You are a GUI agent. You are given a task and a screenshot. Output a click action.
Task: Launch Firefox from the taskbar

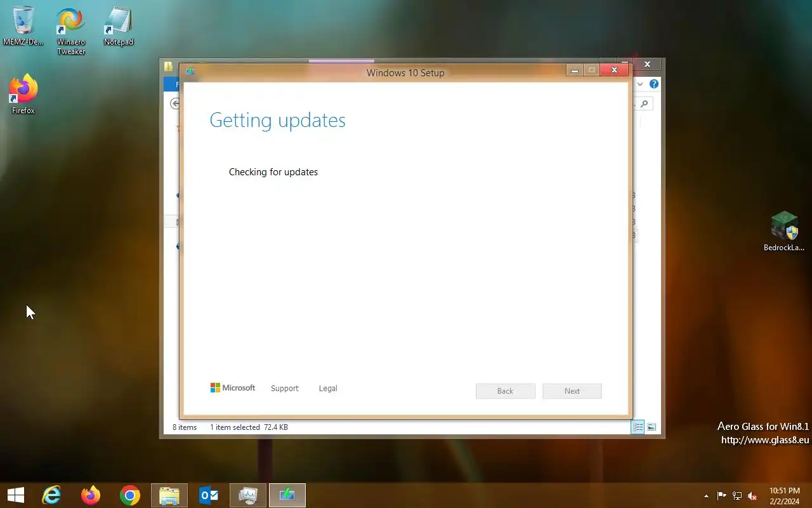click(91, 495)
